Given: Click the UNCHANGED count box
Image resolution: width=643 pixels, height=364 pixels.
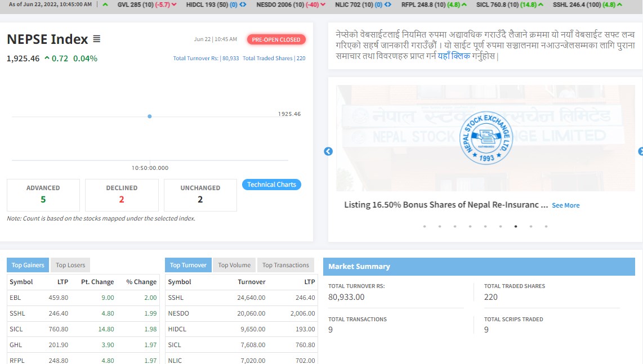Looking at the screenshot, I should point(200,195).
